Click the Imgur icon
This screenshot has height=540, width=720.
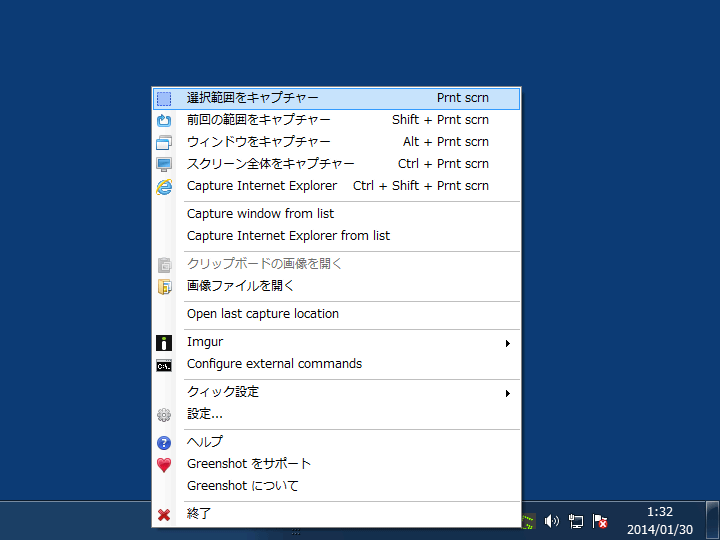point(165,343)
